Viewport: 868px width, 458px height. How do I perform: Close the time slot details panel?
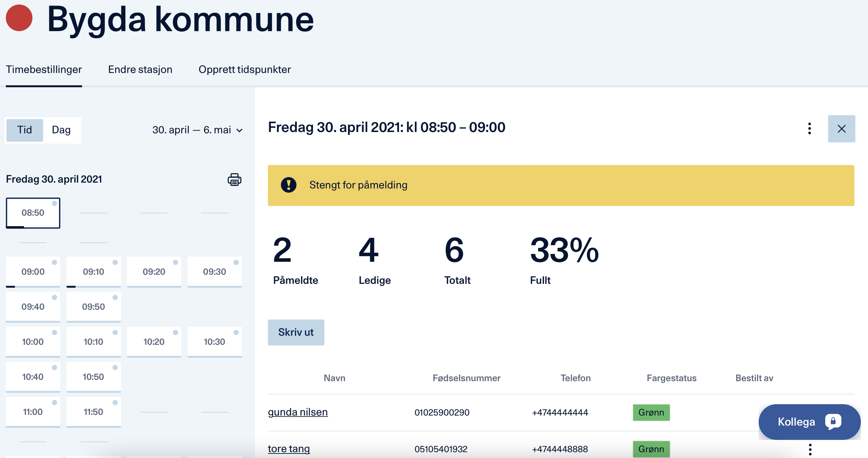[841, 129]
